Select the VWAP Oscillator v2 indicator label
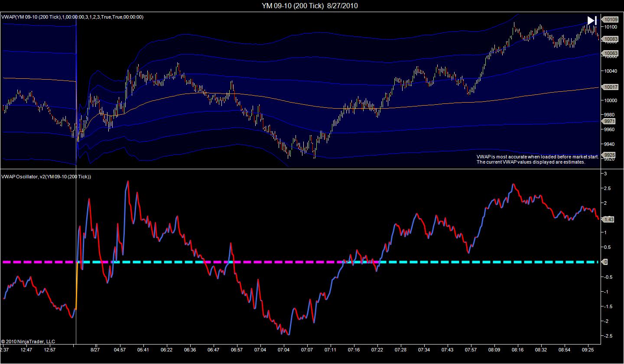Image resolution: width=624 pixels, height=364 pixels. [46, 177]
